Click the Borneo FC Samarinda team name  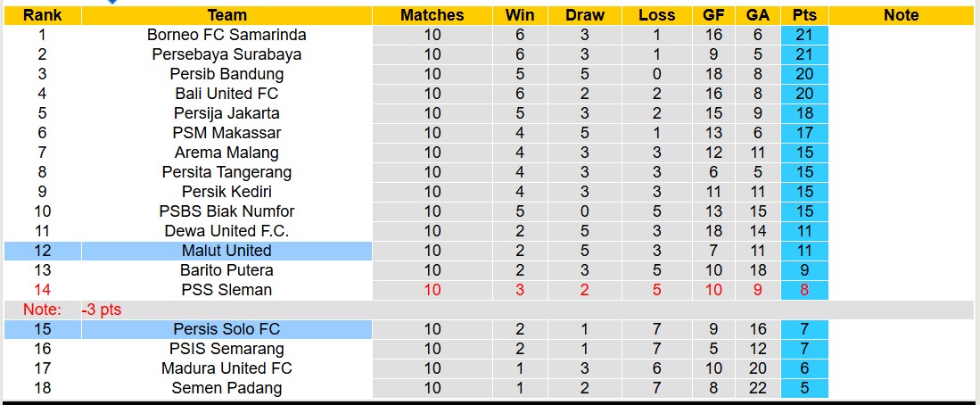226,35
